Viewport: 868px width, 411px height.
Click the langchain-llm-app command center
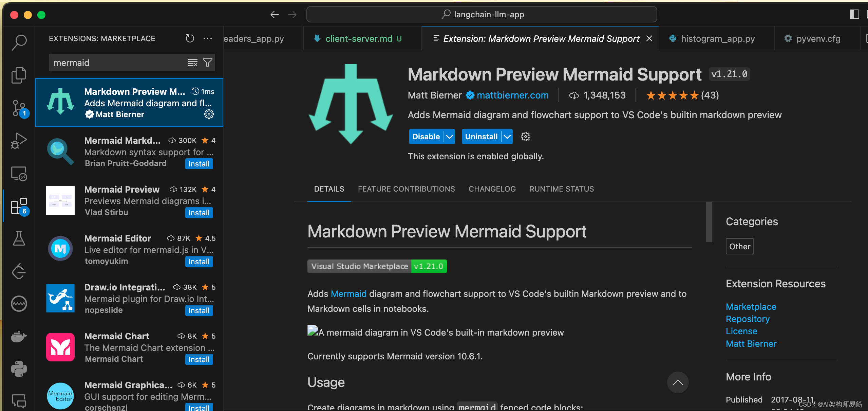pos(482,14)
